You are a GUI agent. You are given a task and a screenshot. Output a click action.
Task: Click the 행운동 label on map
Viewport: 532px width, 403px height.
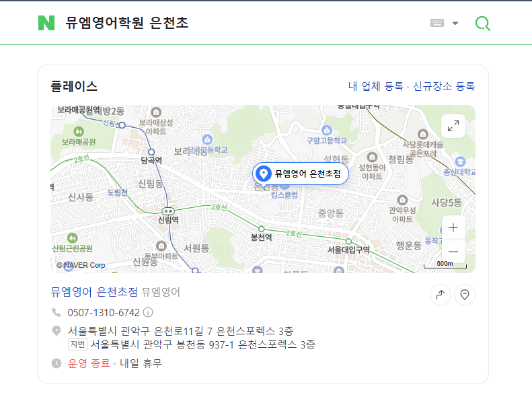pyautogui.click(x=409, y=245)
